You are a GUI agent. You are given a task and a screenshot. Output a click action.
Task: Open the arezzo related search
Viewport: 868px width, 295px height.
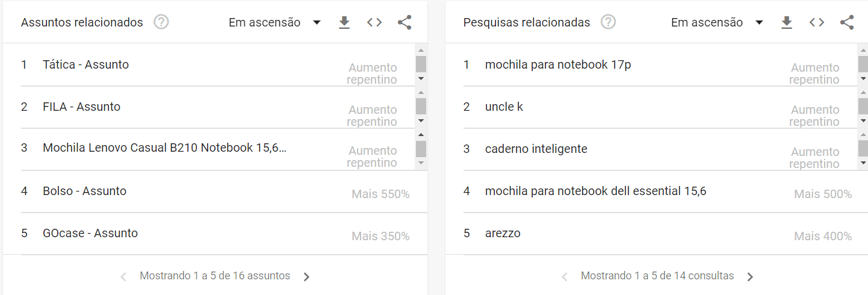[x=503, y=233]
